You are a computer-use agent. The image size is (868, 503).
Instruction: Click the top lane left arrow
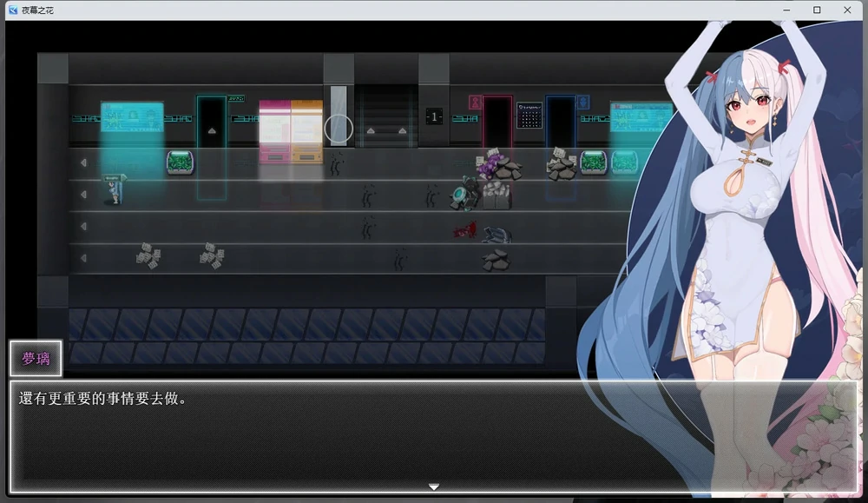83,162
